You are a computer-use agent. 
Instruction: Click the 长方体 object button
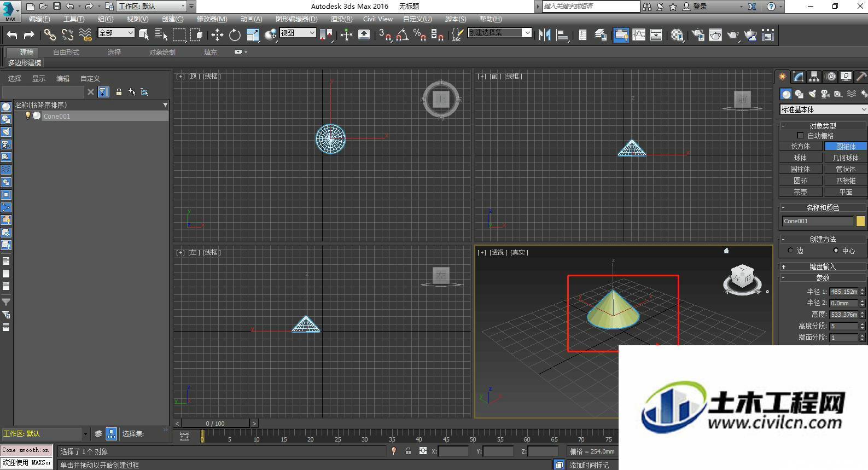pos(800,146)
